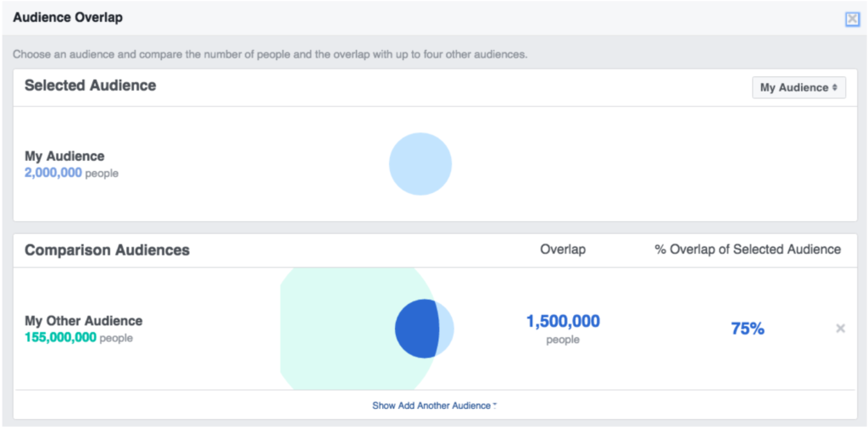Click the 75% overlap percentage

(748, 329)
